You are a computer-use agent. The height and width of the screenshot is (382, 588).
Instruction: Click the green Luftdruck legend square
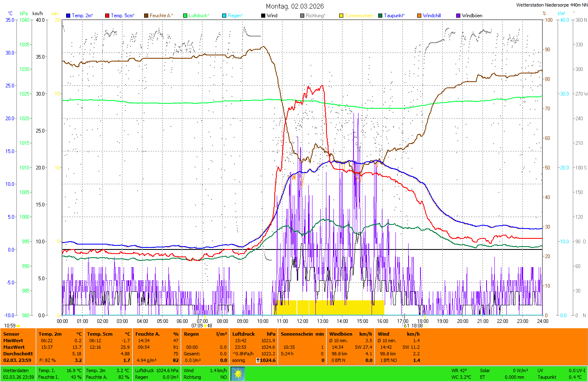click(x=185, y=16)
